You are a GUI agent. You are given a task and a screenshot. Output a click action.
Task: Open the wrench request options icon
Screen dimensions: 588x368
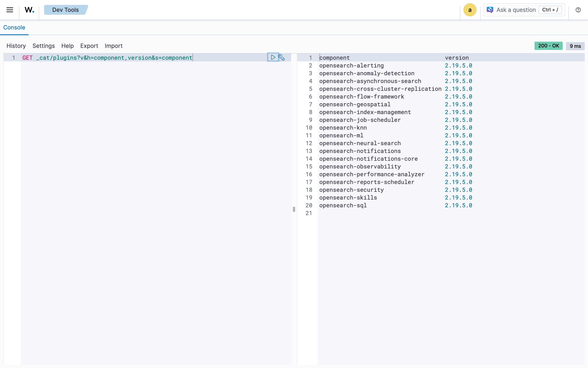coord(281,57)
